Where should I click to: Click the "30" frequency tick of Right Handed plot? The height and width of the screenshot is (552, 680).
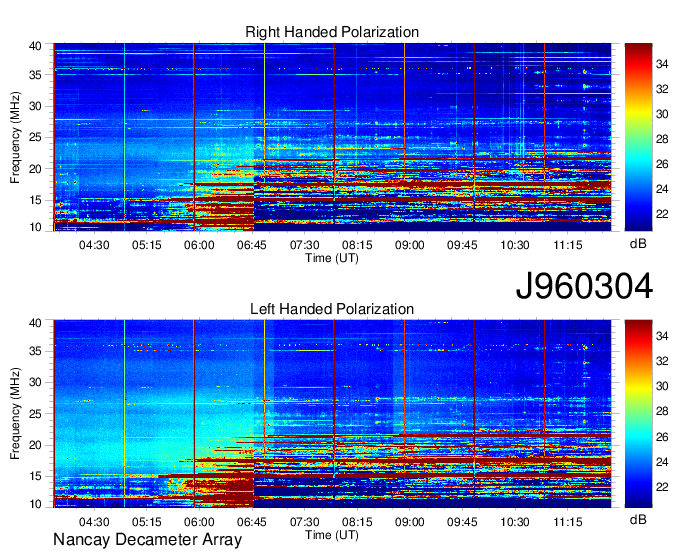tap(35, 106)
